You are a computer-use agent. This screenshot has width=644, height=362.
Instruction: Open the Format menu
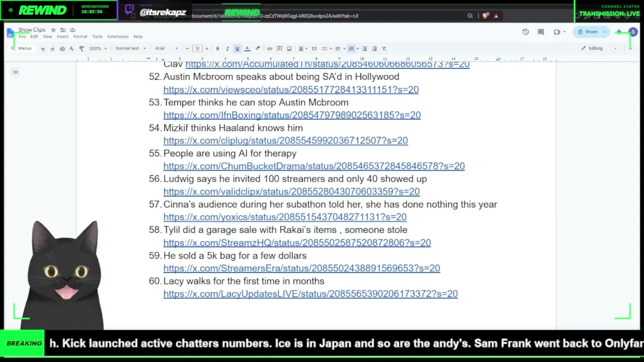pyautogui.click(x=80, y=37)
